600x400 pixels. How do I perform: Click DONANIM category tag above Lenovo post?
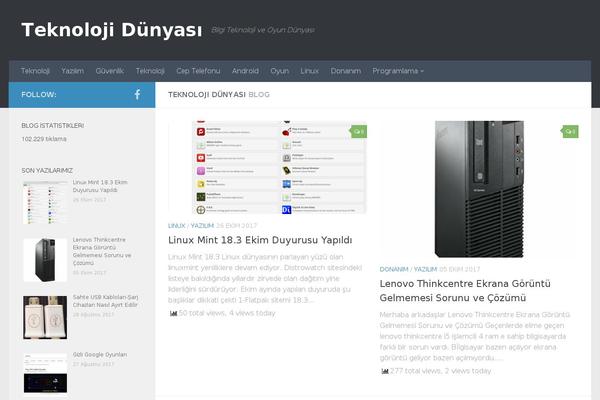(x=394, y=269)
